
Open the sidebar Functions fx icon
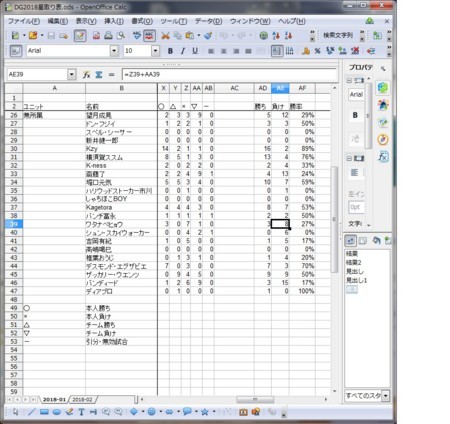click(383, 156)
